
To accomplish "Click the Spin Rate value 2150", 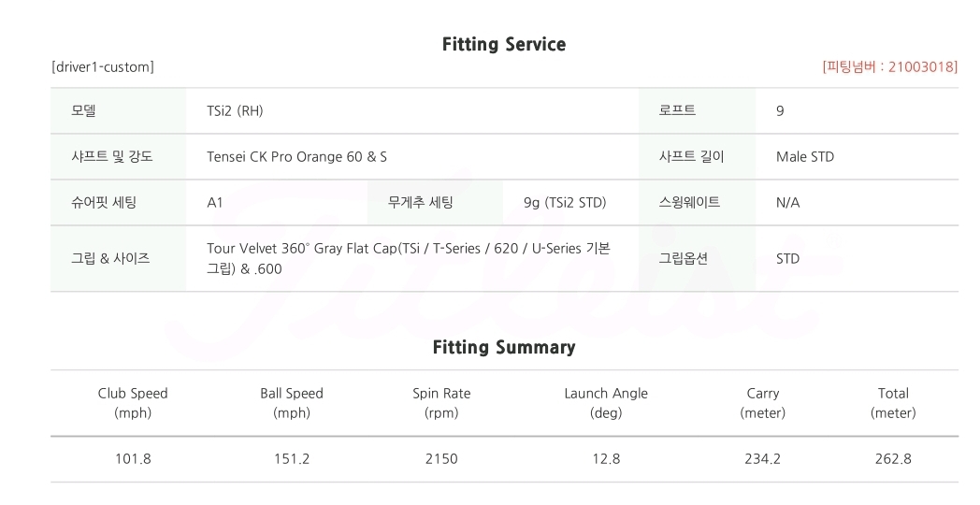I will coord(441,458).
